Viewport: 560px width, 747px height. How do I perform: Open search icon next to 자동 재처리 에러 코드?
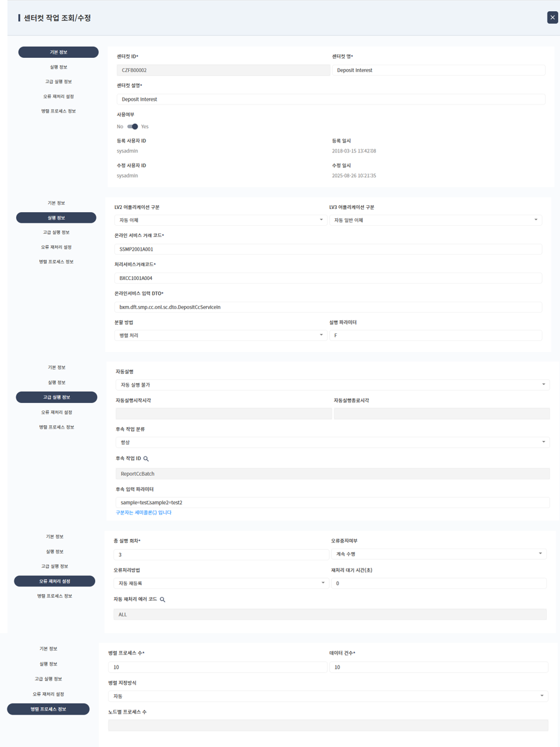162,600
